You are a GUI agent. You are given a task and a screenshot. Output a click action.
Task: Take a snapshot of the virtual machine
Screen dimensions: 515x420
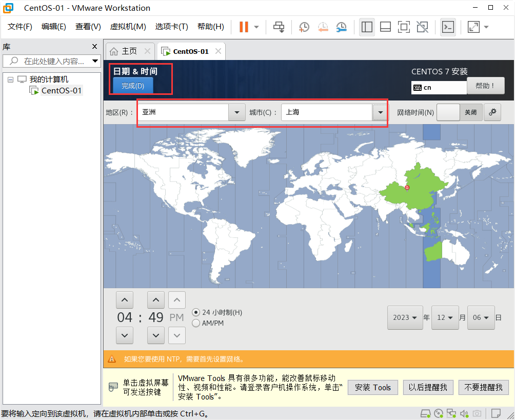(304, 27)
